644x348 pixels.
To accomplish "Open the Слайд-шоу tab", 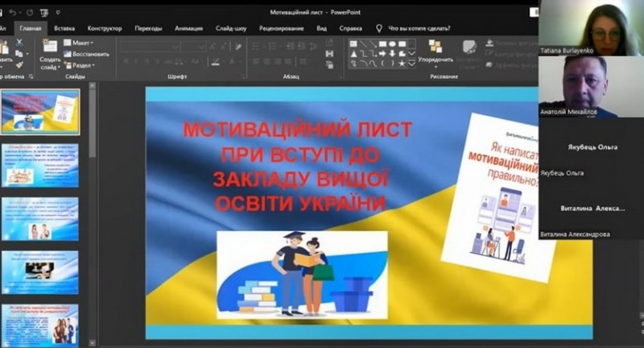I will pyautogui.click(x=231, y=27).
